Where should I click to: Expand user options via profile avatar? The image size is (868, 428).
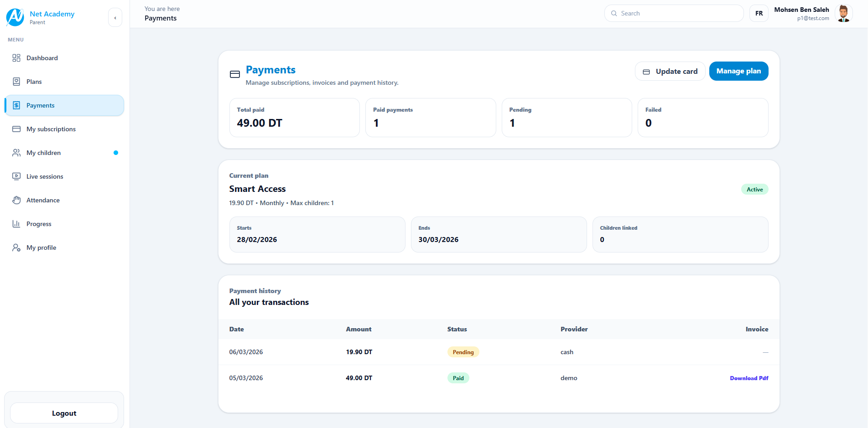(843, 13)
